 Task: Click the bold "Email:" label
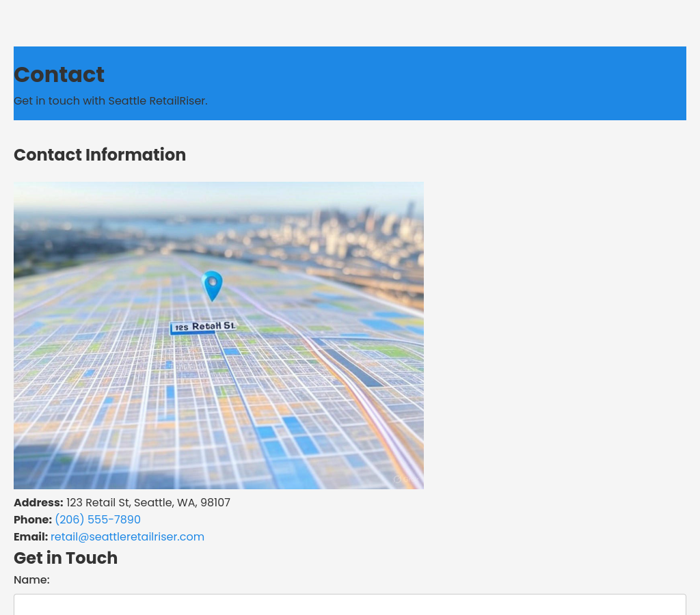31,537
